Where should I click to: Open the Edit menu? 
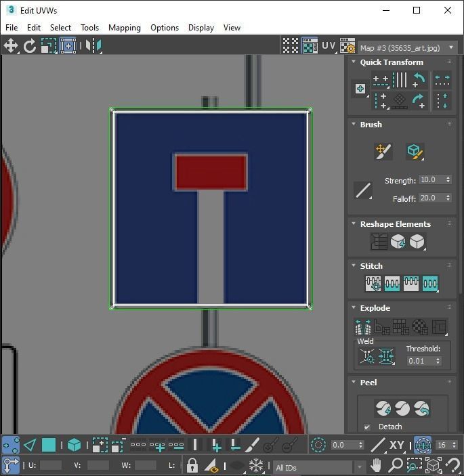click(34, 28)
